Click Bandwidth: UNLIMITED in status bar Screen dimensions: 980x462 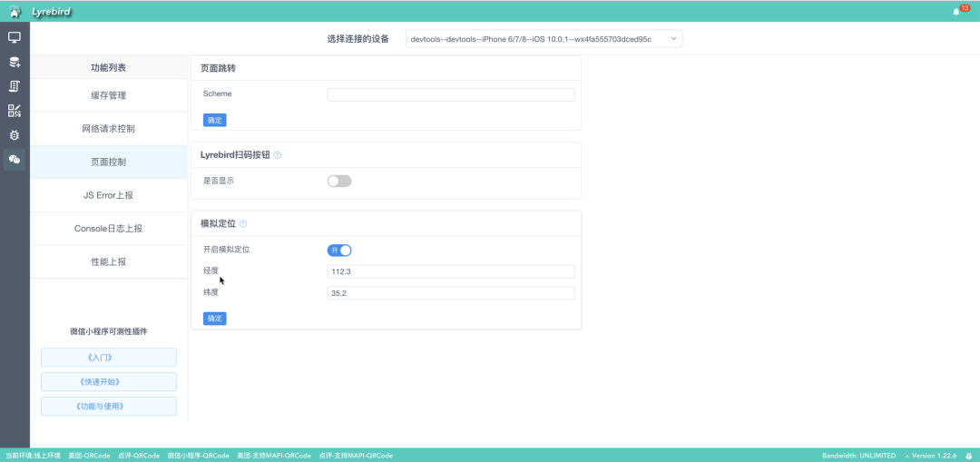(x=858, y=456)
